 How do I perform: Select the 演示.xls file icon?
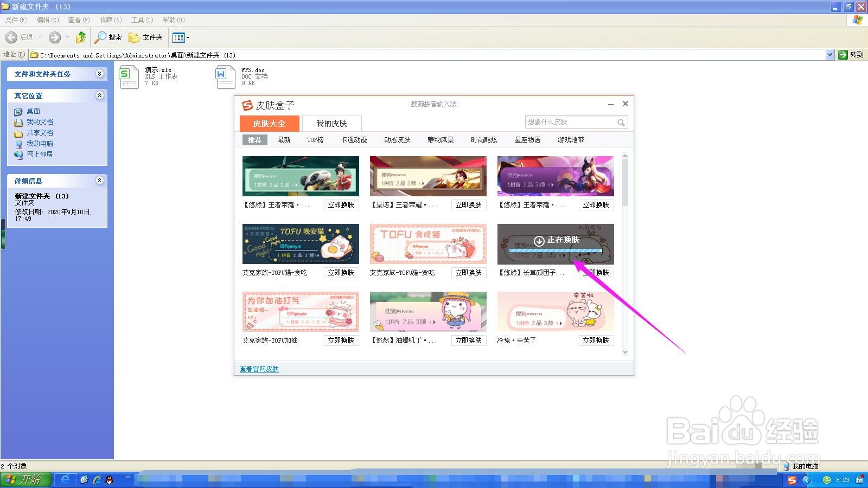[x=129, y=77]
